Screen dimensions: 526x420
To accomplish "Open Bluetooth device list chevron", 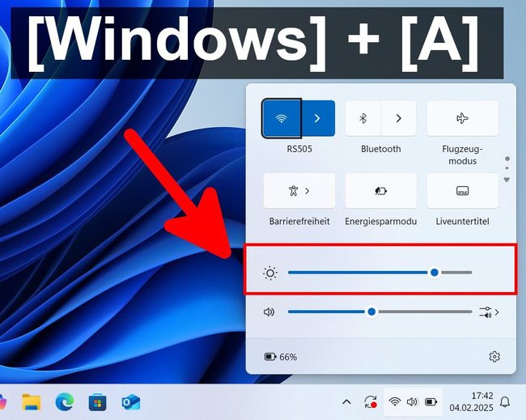I will pos(398,118).
